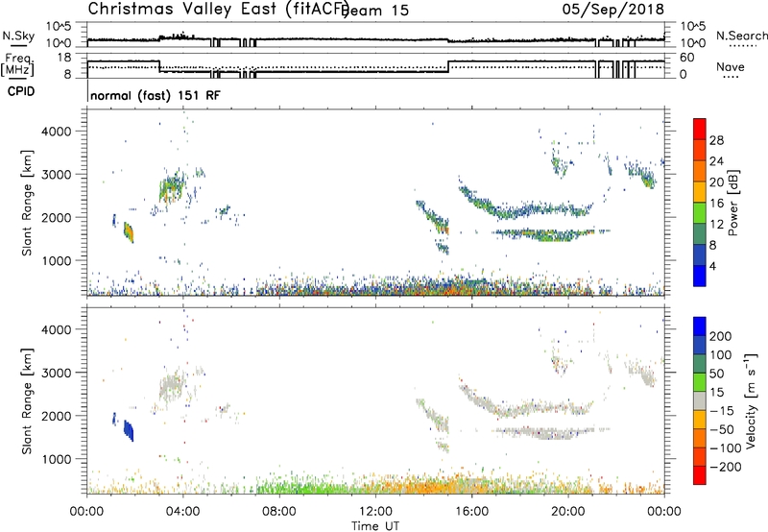Click the 'Christmas Valley East (fitACF)' title

219,10
